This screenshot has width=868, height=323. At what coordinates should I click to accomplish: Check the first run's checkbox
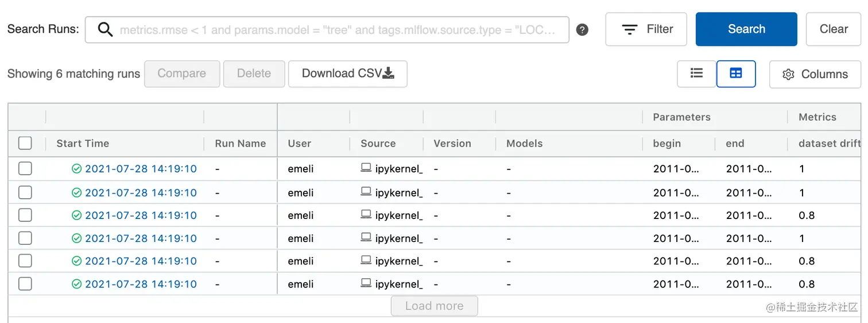tap(25, 168)
